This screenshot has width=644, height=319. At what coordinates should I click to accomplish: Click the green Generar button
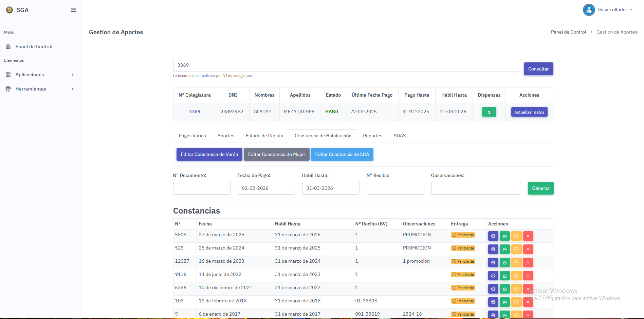click(540, 188)
